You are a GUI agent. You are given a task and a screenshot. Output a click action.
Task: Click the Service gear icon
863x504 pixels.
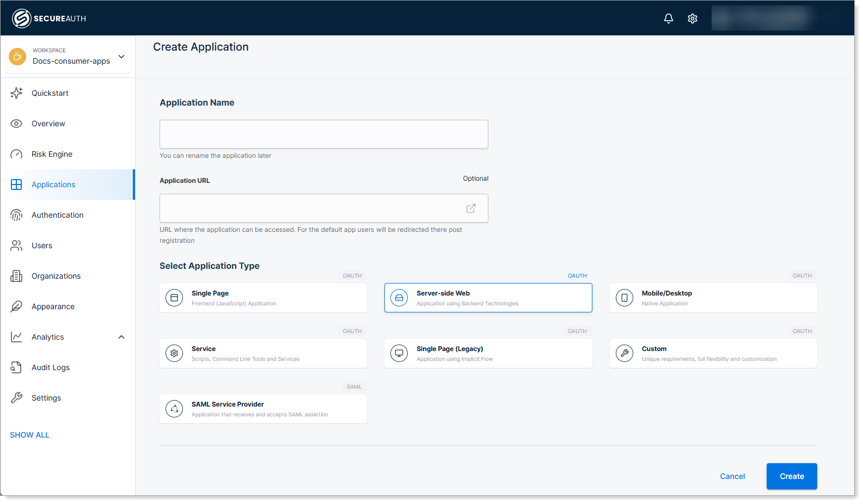174,353
